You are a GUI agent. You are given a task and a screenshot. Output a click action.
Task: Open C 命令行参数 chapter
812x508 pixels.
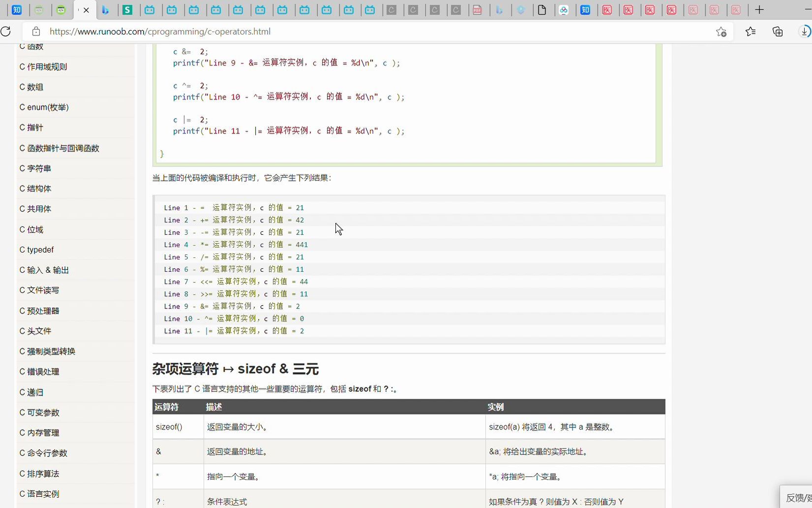pyautogui.click(x=43, y=453)
